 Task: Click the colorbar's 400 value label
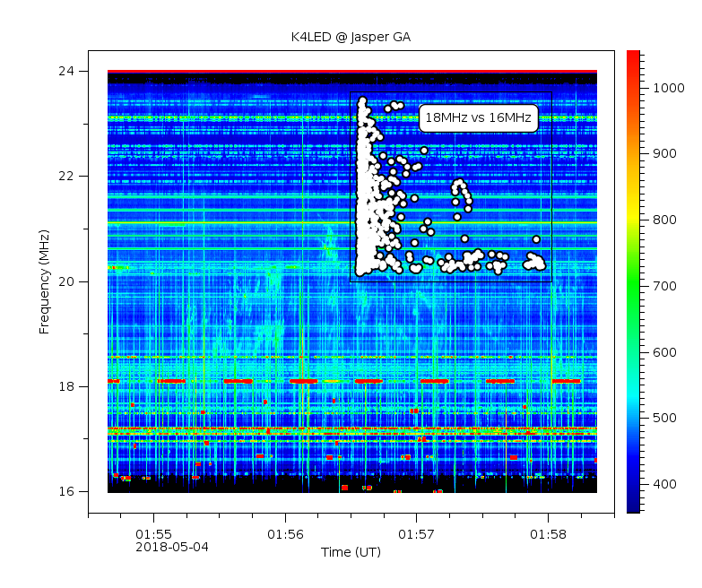pyautogui.click(x=663, y=485)
